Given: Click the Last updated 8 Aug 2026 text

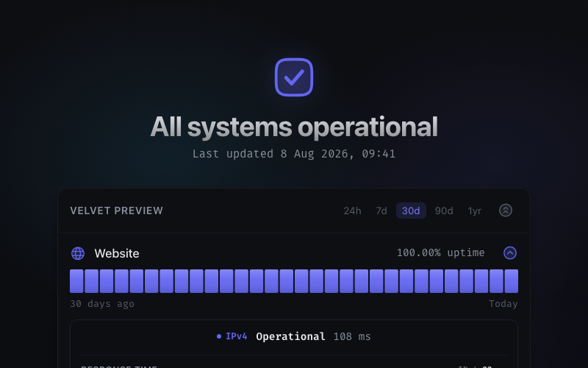Looking at the screenshot, I should 294,154.
